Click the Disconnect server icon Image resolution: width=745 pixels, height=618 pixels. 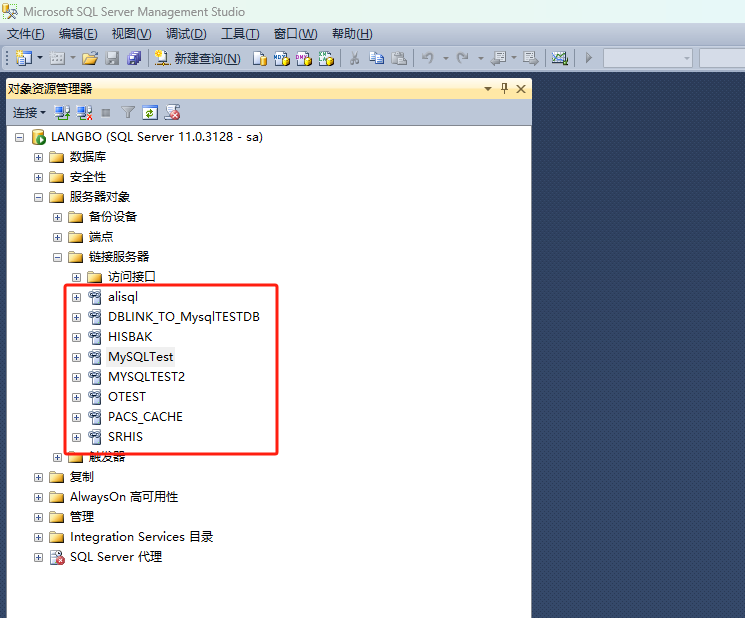pyautogui.click(x=85, y=113)
